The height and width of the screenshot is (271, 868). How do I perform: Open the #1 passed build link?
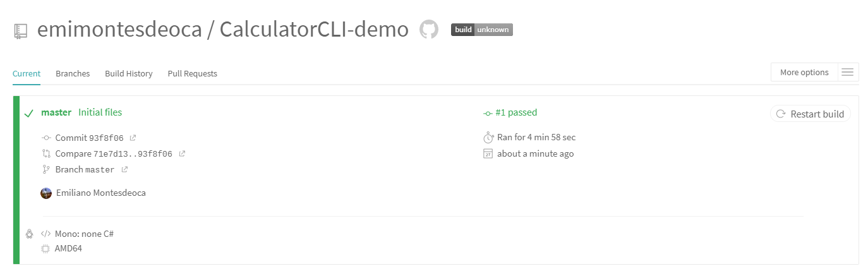(515, 112)
